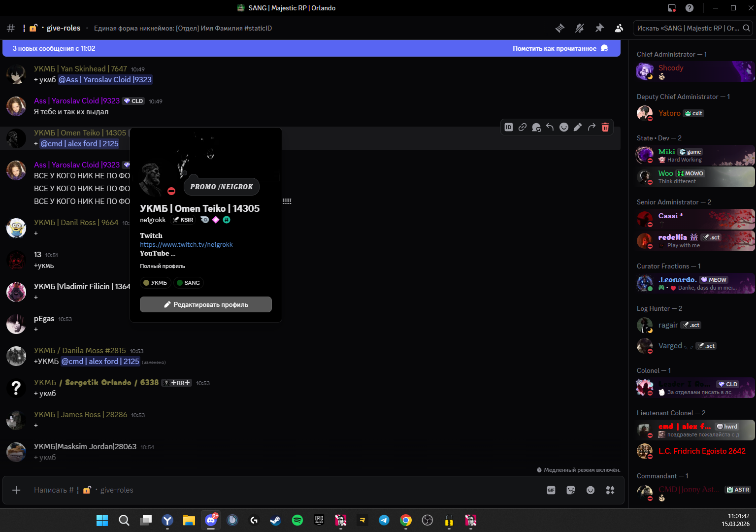
Task: Copy message link with the chain icon
Action: point(523,127)
